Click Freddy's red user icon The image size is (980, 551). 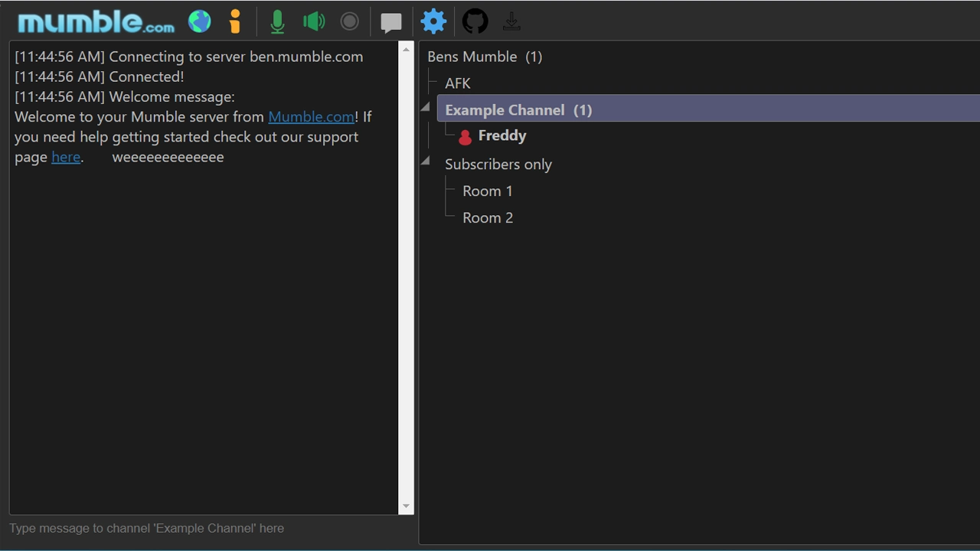coord(465,137)
